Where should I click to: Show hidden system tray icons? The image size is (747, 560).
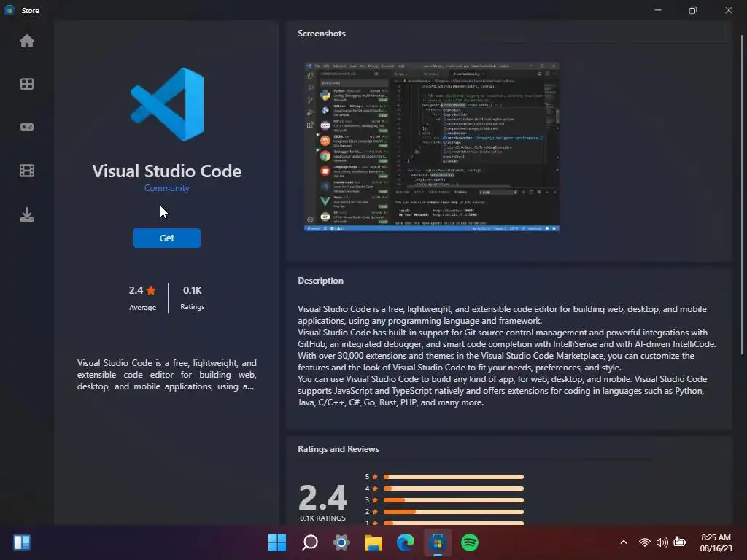coord(624,542)
